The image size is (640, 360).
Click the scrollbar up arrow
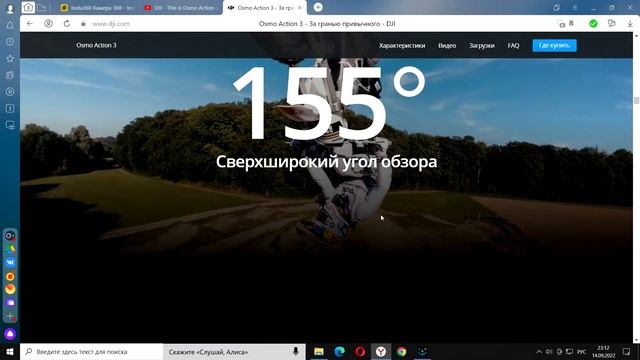coord(636,36)
